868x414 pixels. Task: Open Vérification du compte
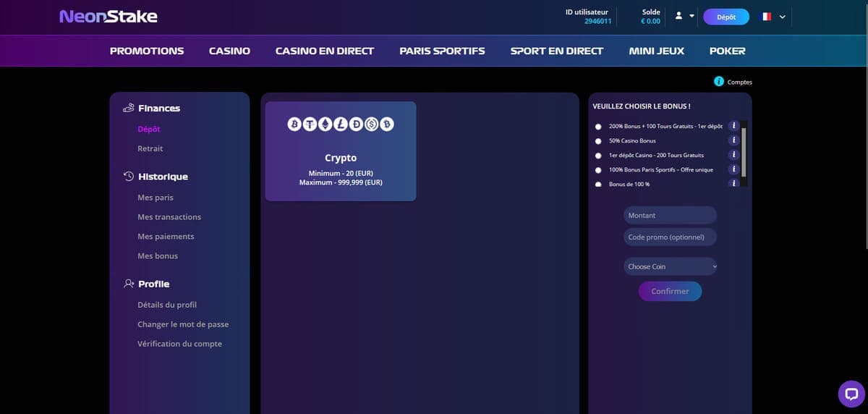click(180, 344)
